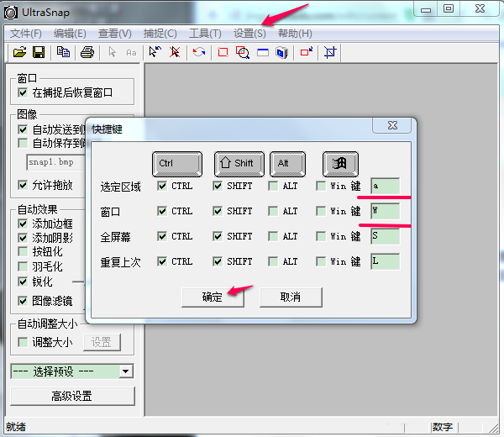
Task: Open the 查看(V) menu
Action: pyautogui.click(x=115, y=34)
